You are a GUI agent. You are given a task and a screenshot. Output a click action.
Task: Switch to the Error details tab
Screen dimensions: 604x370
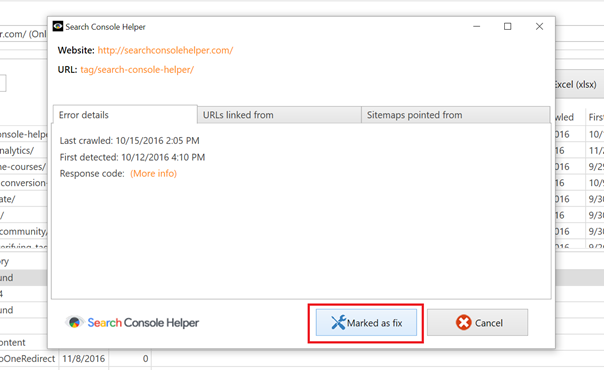click(124, 115)
